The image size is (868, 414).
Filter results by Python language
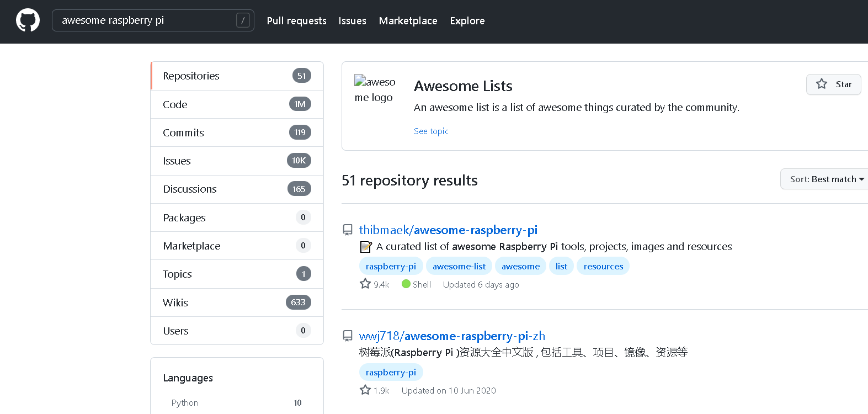pos(237,403)
